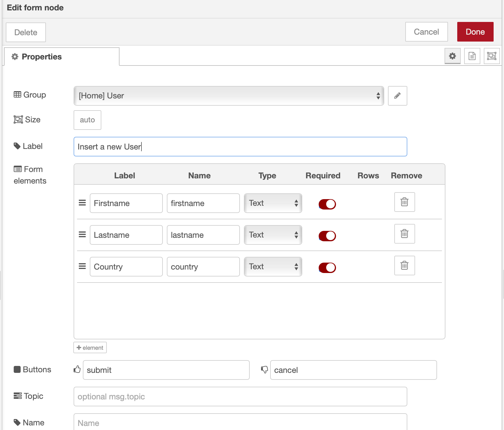This screenshot has height=430, width=504.
Task: Click the Required column header
Action: click(323, 175)
